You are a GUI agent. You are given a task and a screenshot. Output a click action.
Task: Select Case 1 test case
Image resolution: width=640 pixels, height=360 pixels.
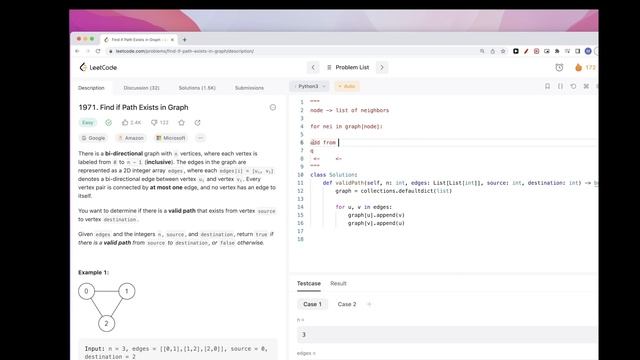pos(312,304)
